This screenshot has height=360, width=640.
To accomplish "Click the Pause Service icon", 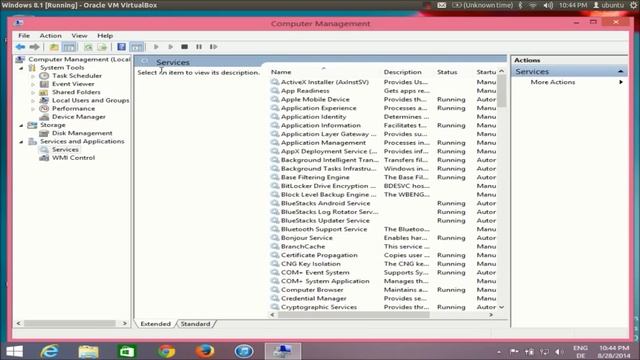I will (199, 47).
